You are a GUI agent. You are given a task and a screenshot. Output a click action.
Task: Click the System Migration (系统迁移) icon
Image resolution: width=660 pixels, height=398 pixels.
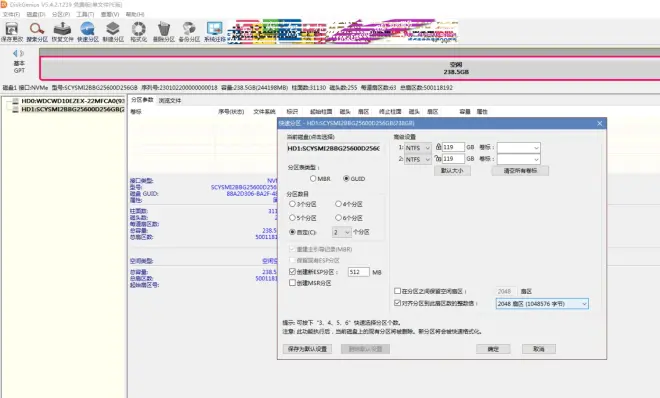[215, 32]
